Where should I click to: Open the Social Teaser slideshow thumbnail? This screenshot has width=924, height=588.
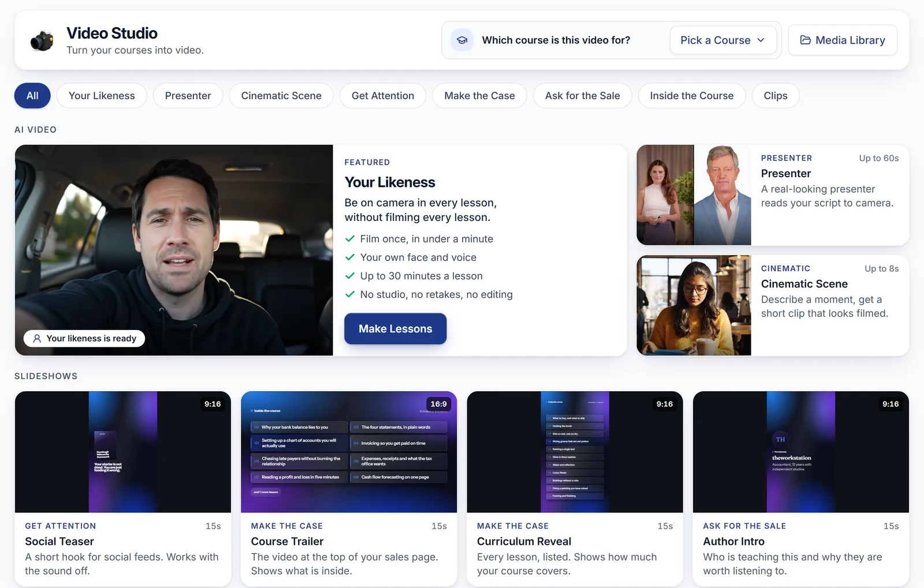(123, 452)
